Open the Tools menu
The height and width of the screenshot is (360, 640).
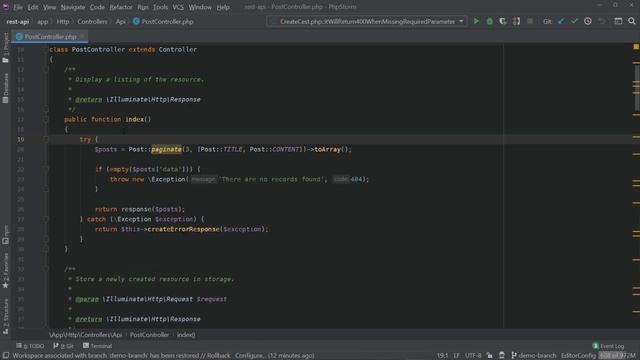click(x=160, y=7)
